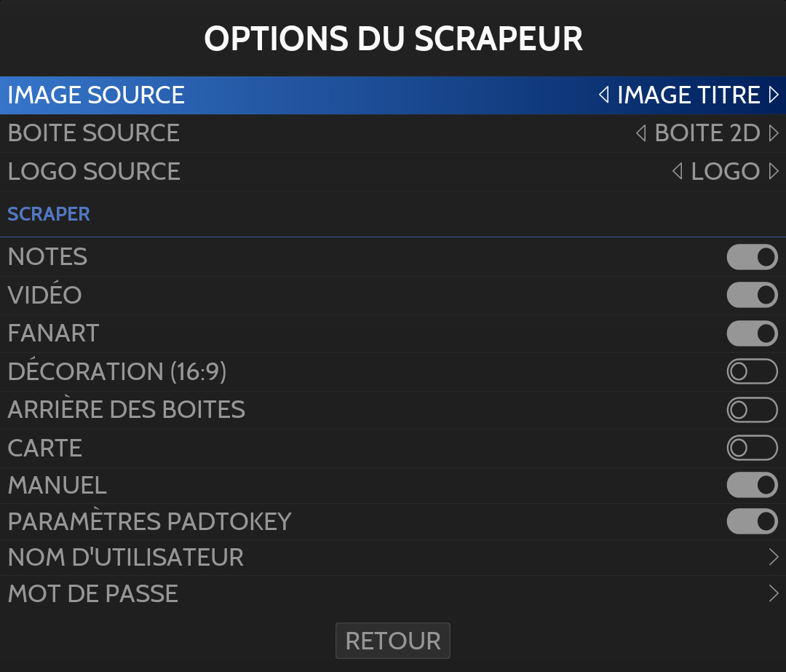Image resolution: width=786 pixels, height=672 pixels.
Task: Select the Image Source row label
Action: [96, 95]
